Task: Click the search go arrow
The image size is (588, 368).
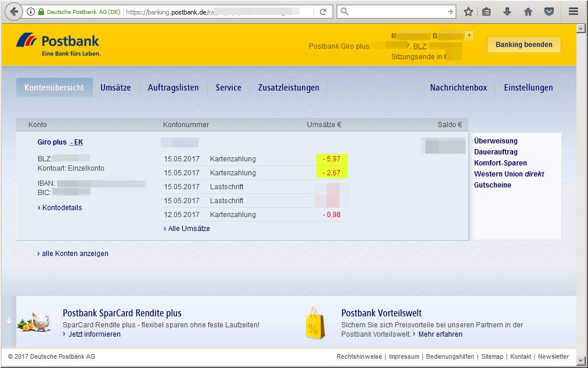Action: coord(450,12)
